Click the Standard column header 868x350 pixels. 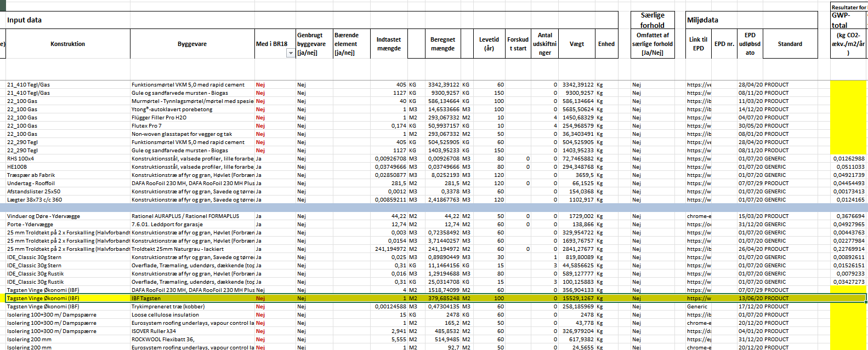(790, 44)
